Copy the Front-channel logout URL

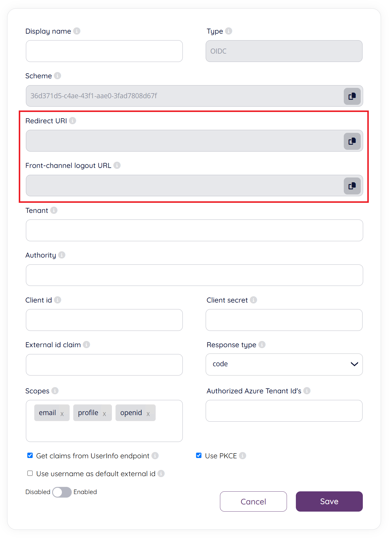(x=352, y=186)
